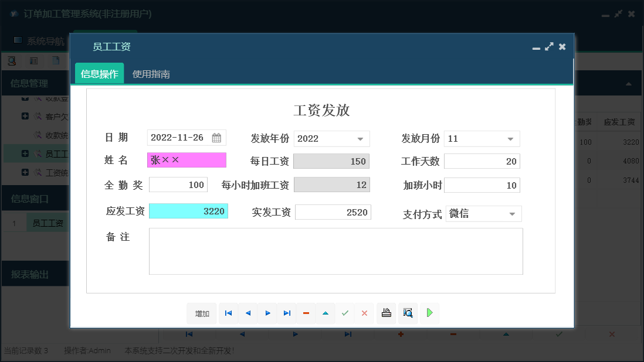This screenshot has height=362, width=644.
Task: Open print preview with the magnifier icon
Action: pyautogui.click(x=408, y=313)
